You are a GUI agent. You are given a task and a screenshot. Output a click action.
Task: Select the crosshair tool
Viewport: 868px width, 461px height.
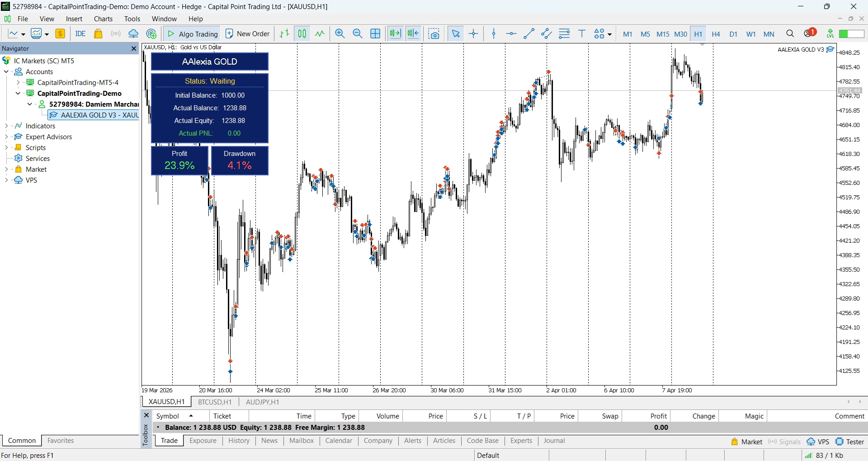tap(473, 34)
